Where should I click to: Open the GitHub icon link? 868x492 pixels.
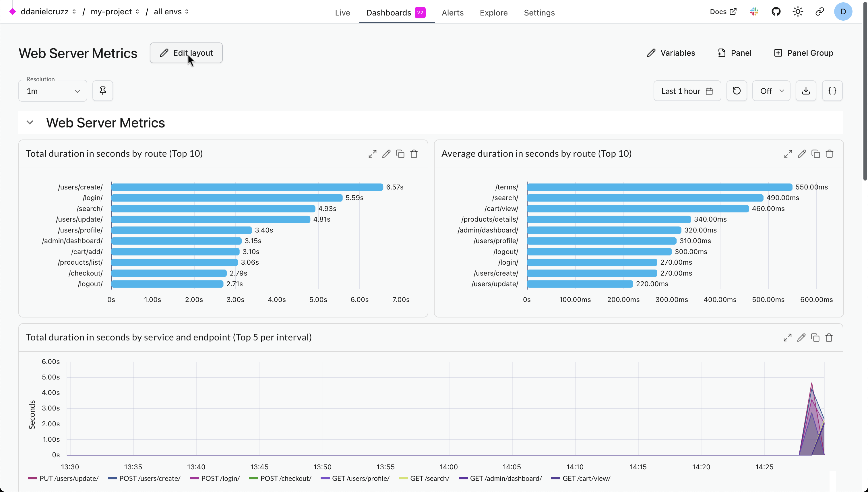(x=776, y=12)
